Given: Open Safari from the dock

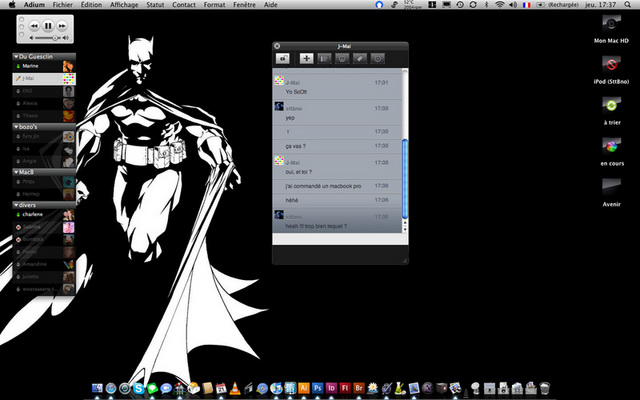Looking at the screenshot, I should (111, 388).
